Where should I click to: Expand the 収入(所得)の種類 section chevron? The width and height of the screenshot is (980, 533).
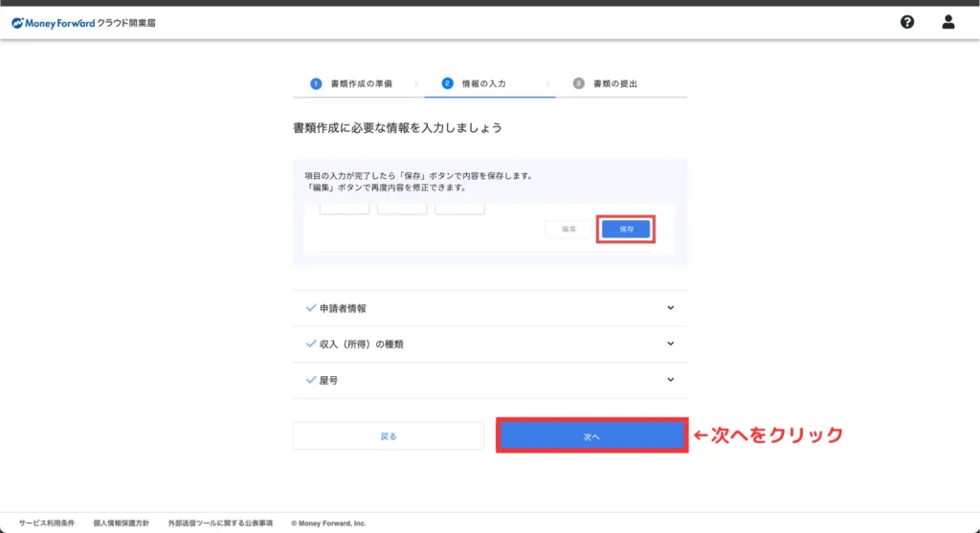(670, 344)
